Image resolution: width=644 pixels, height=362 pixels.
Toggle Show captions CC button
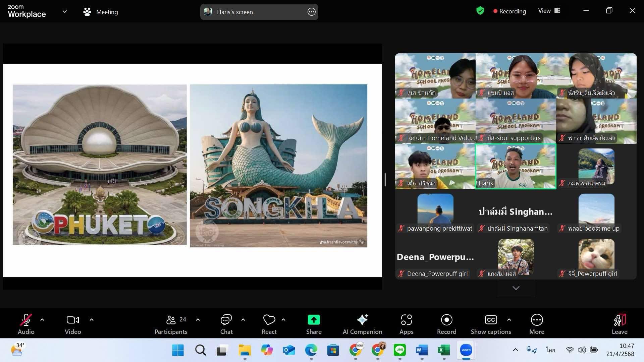coord(491,320)
